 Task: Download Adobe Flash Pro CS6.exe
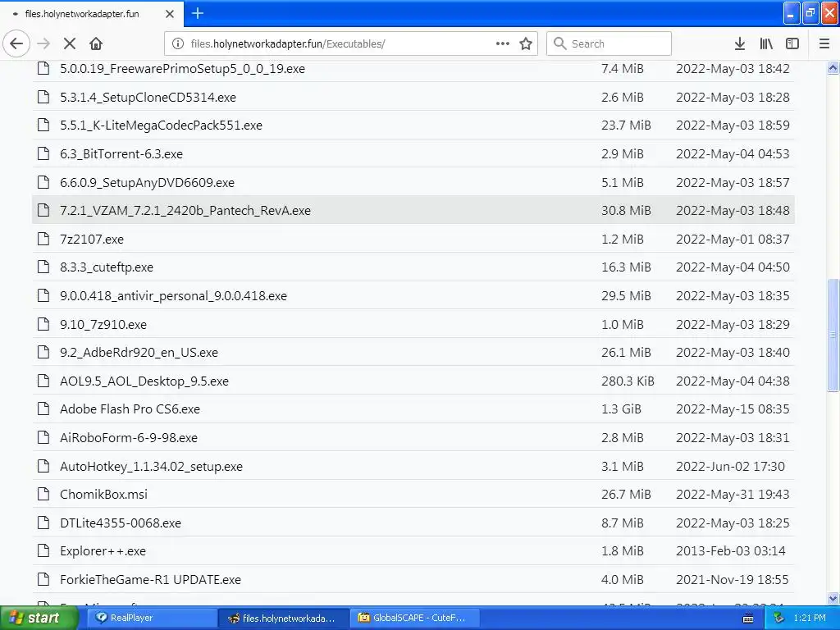tap(130, 409)
